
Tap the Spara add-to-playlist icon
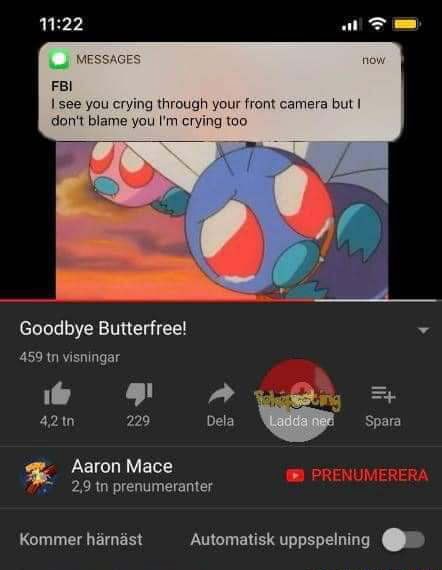383,394
